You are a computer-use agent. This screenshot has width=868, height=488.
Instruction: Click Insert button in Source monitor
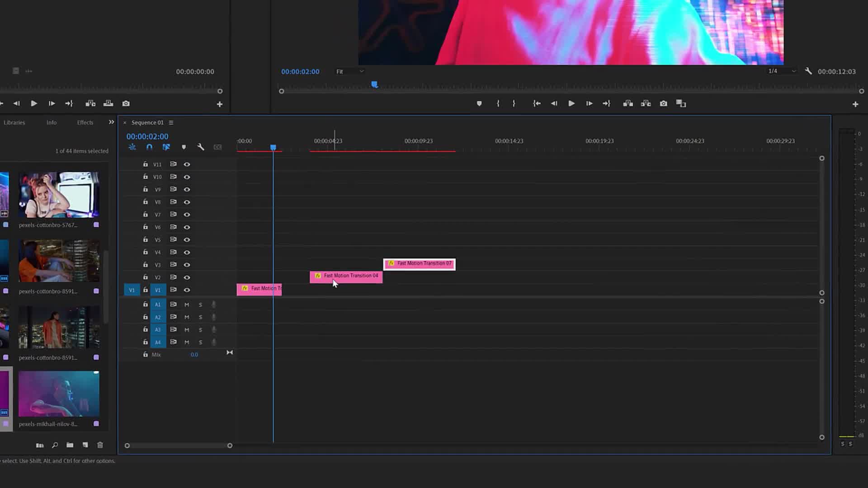[x=90, y=103]
